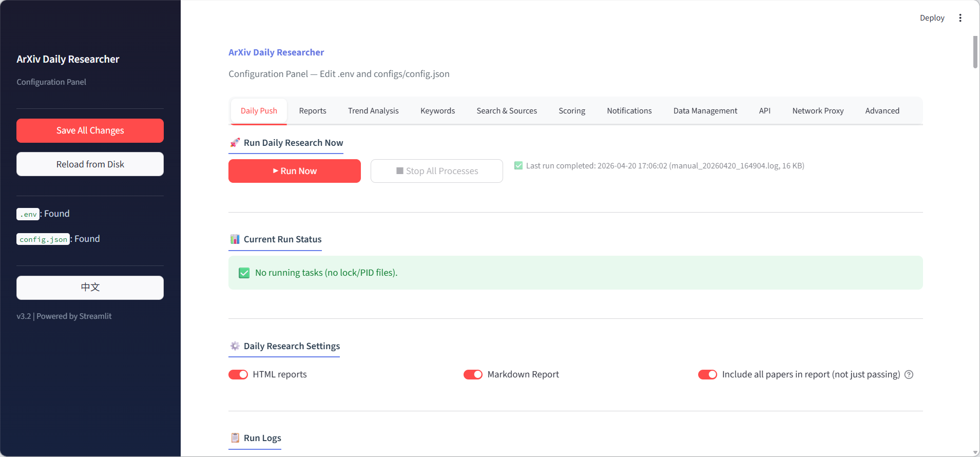Screen dimensions: 980x457
Task: Toggle the HTML reports switch
Action: pyautogui.click(x=238, y=374)
